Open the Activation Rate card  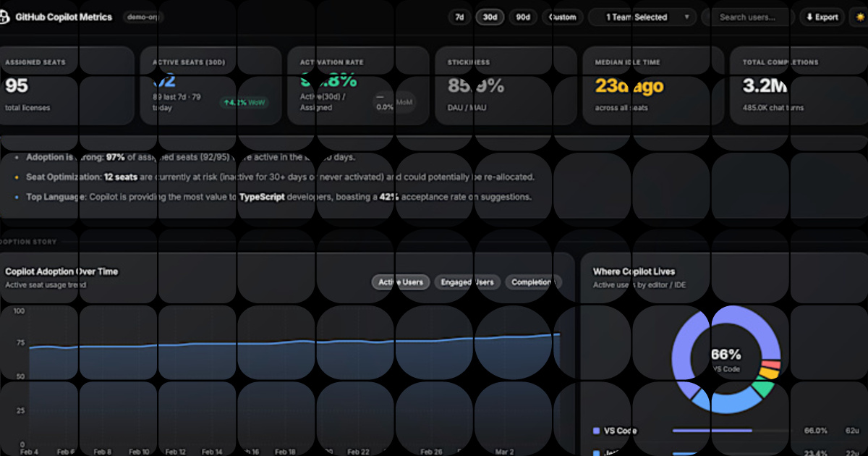pos(358,86)
